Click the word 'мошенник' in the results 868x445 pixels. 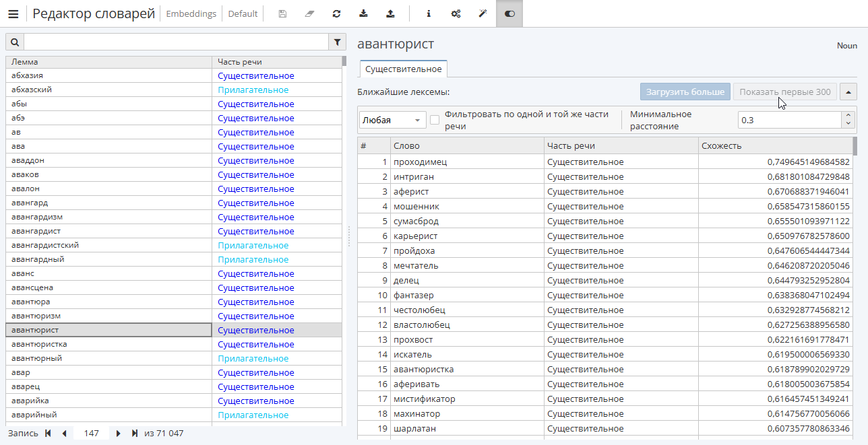click(x=416, y=206)
